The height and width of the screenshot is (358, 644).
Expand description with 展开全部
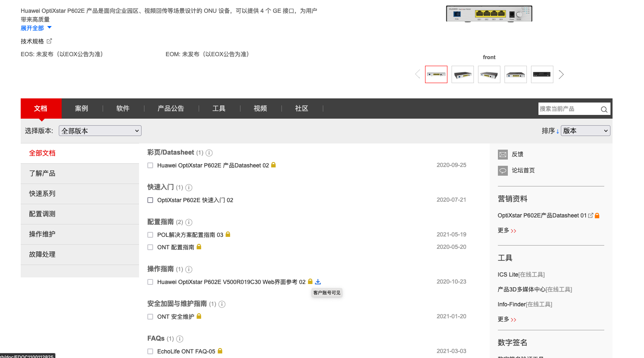click(x=36, y=28)
